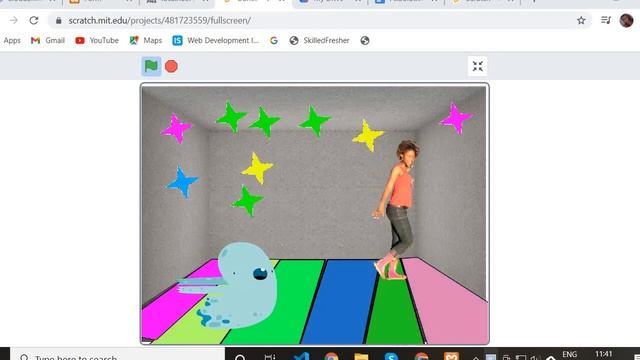Start the project with the green flag
The height and width of the screenshot is (360, 640).
click(x=151, y=66)
